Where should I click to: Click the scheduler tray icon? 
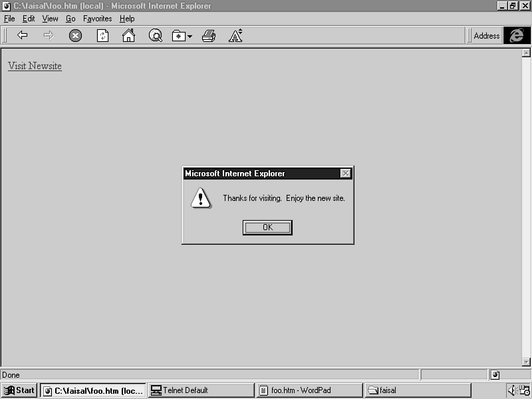524,390
